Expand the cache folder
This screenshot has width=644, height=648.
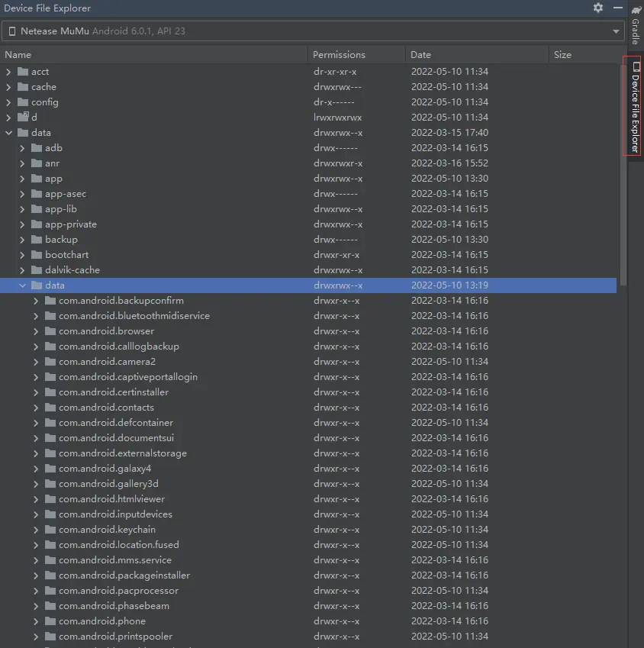9,87
